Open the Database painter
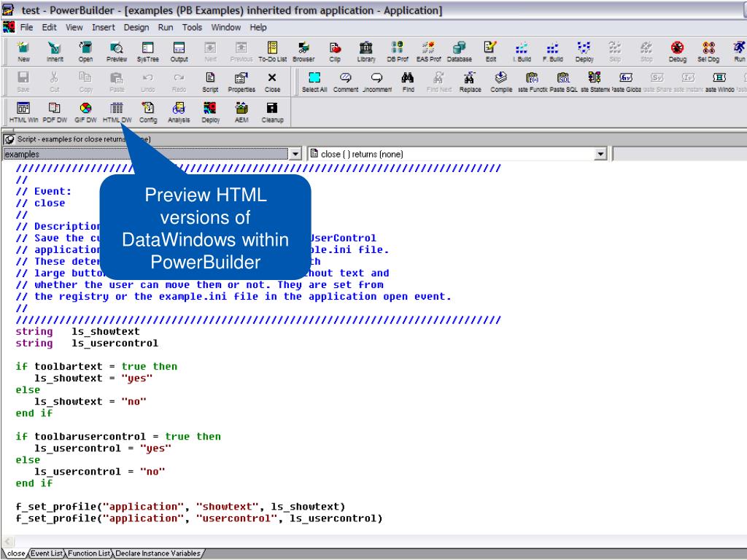The height and width of the screenshot is (560, 747). [460, 52]
